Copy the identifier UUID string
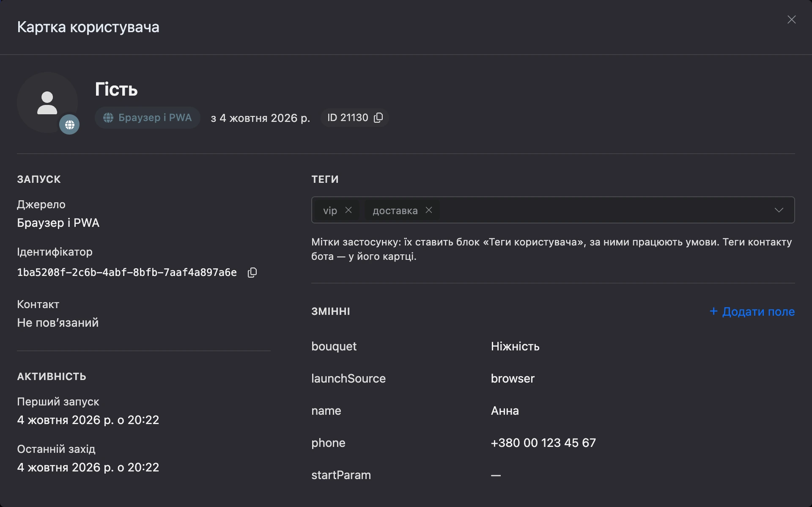 click(252, 273)
